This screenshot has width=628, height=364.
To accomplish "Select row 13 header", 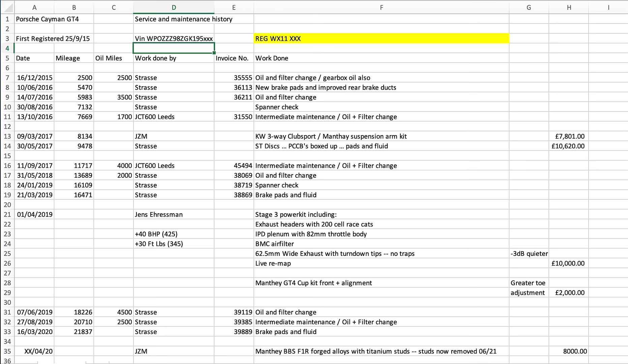I will pyautogui.click(x=7, y=136).
